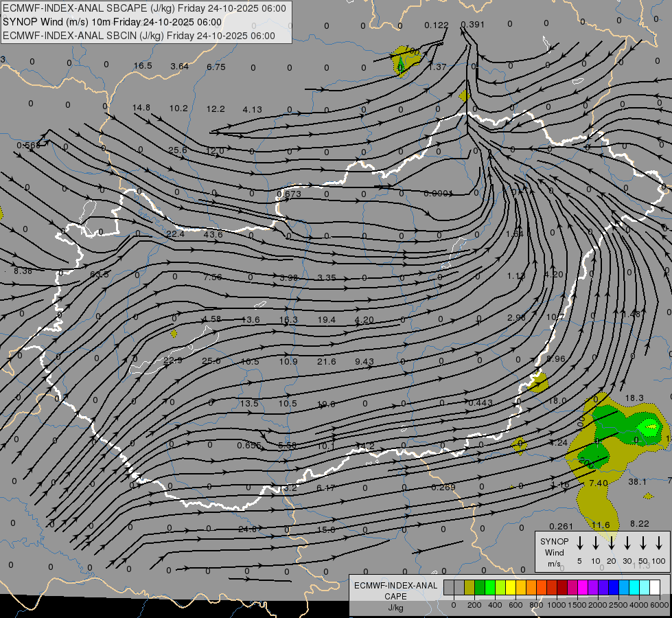
Task: Click the 63.5 value on the map
Action: [100, 275]
